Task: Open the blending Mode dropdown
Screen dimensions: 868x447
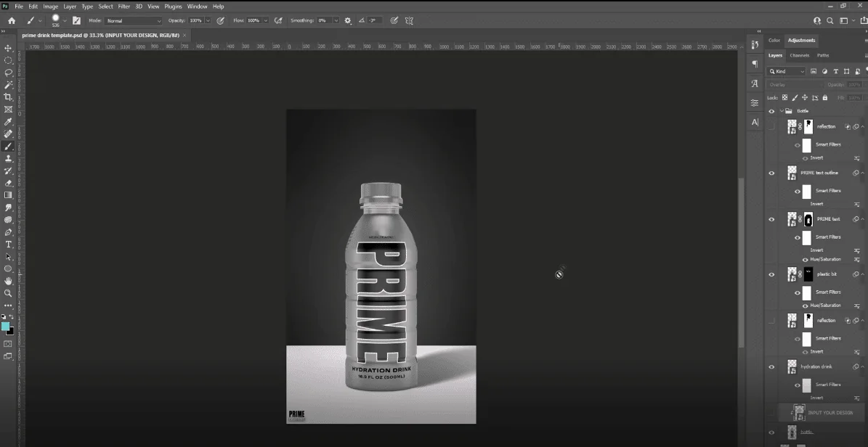Action: tap(133, 20)
